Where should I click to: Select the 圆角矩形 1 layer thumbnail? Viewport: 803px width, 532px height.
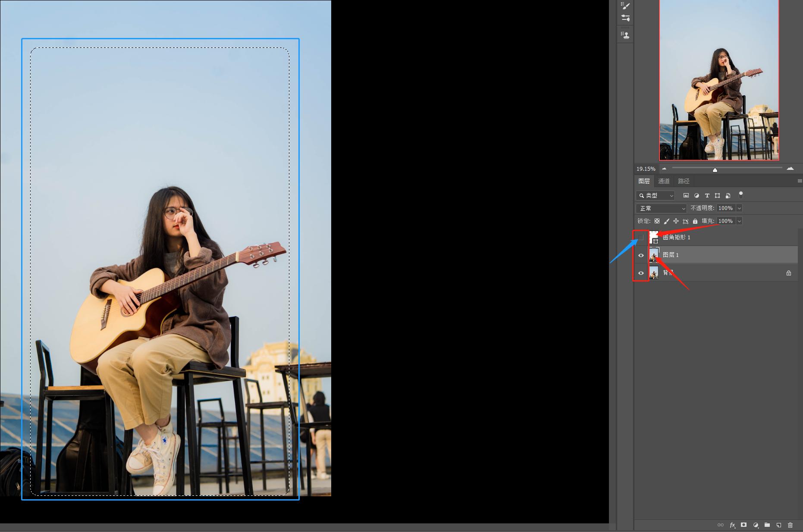pos(654,238)
